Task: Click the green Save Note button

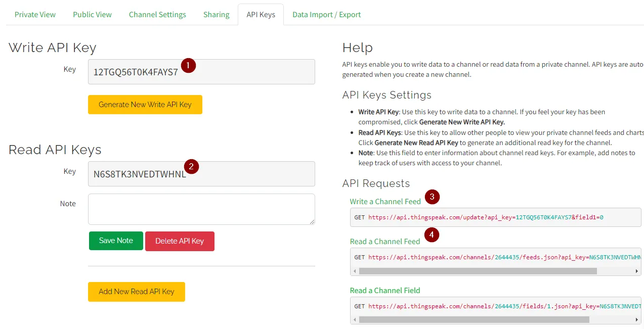Action: click(116, 241)
